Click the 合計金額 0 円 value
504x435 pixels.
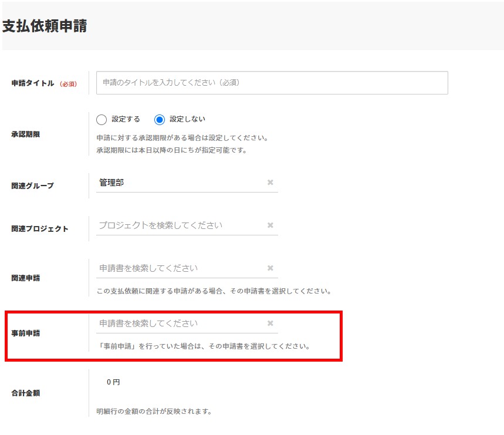point(113,382)
